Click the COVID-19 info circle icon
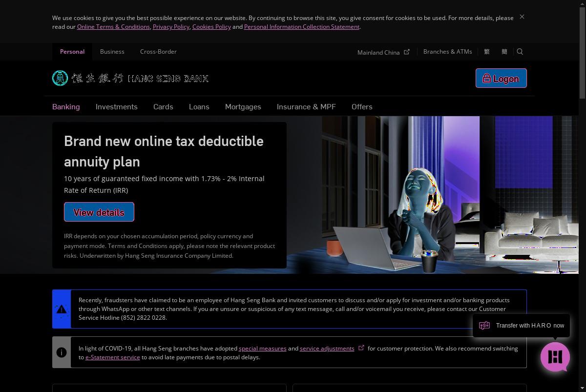 tap(62, 352)
